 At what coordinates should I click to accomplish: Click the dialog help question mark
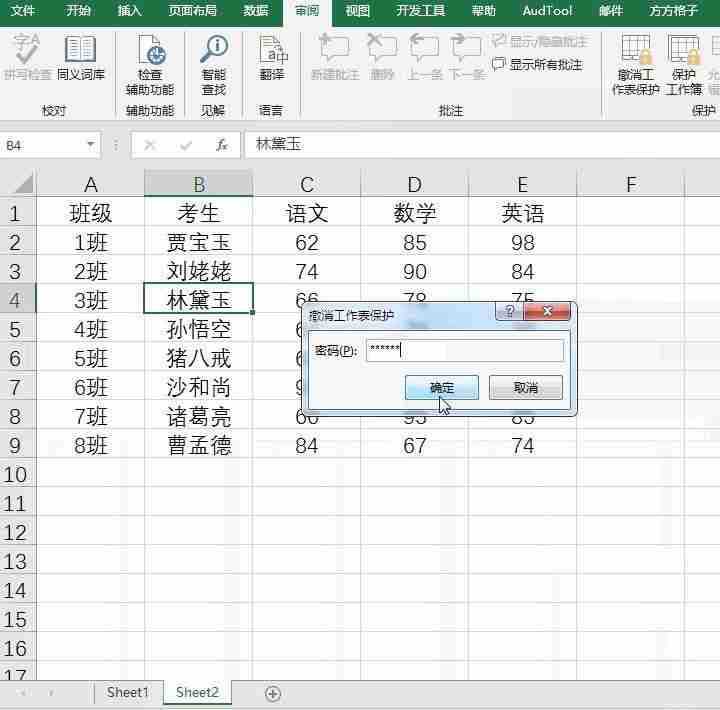510,311
